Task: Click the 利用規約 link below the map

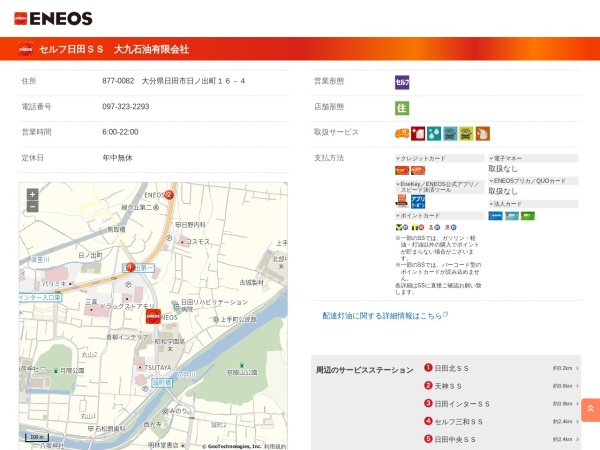Action: tap(275, 447)
